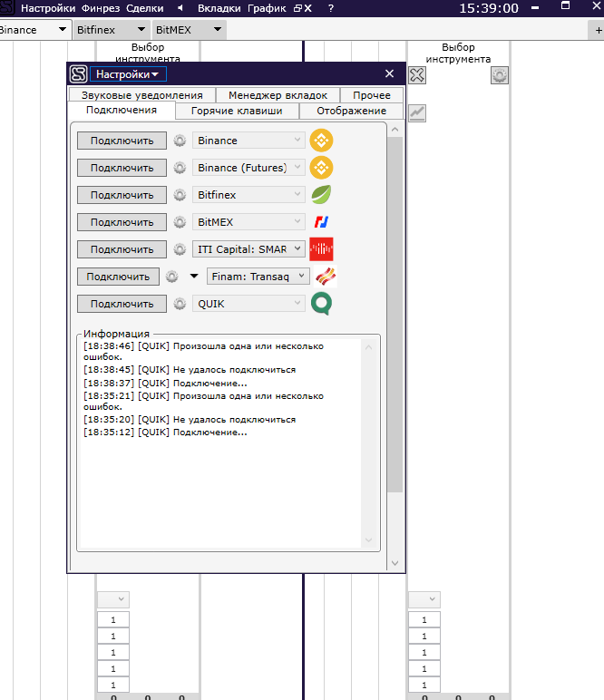
Task: Click Подключить for ITI Capital
Action: tap(122, 249)
